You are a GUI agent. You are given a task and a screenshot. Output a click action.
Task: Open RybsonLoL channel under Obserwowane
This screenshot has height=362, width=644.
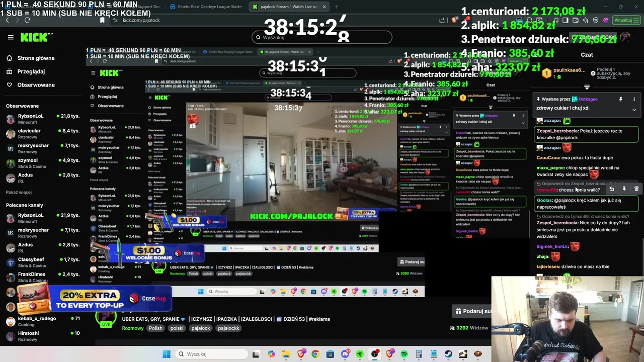tap(42, 119)
